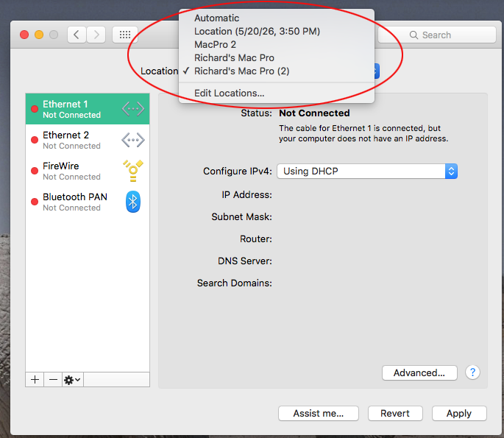Close the Network window (red button)
Image resolution: width=504 pixels, height=438 pixels.
click(24, 35)
